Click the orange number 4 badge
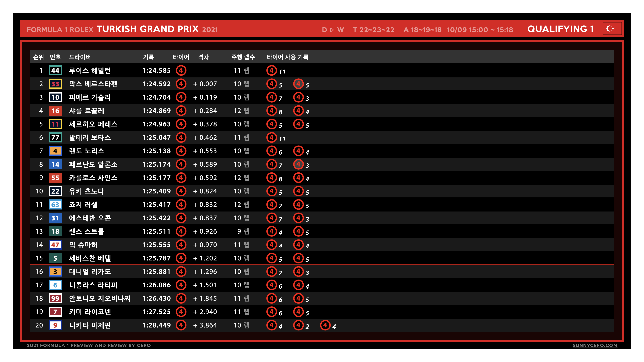 click(55, 151)
